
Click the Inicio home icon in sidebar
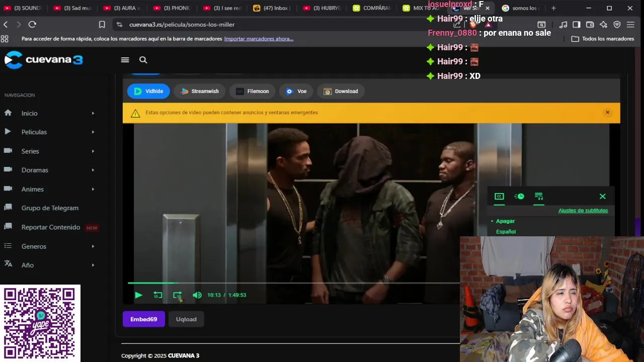8,113
